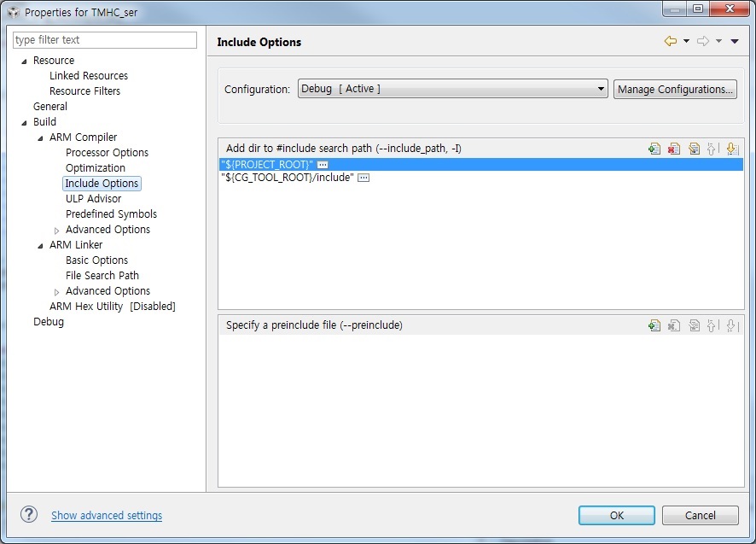Viewport: 756px width, 544px height.
Task: Edit the selected include path entry
Action: point(694,149)
